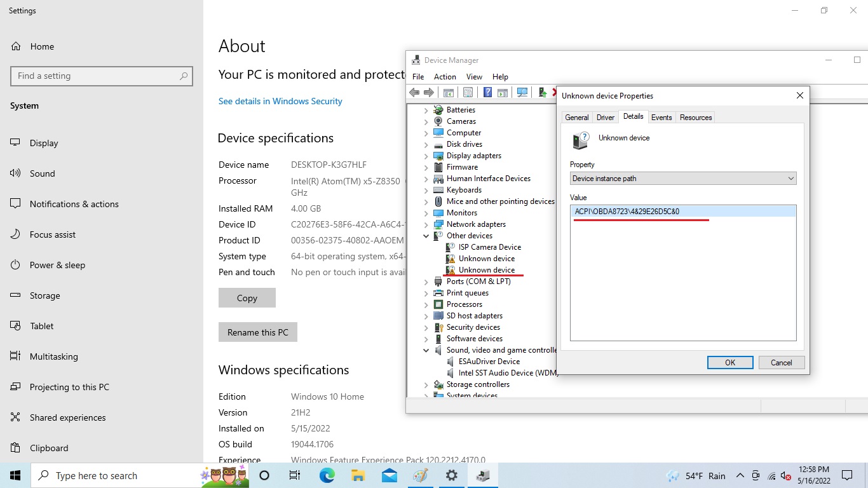Click the Find a setting search box
The width and height of the screenshot is (868, 488).
coord(102,76)
